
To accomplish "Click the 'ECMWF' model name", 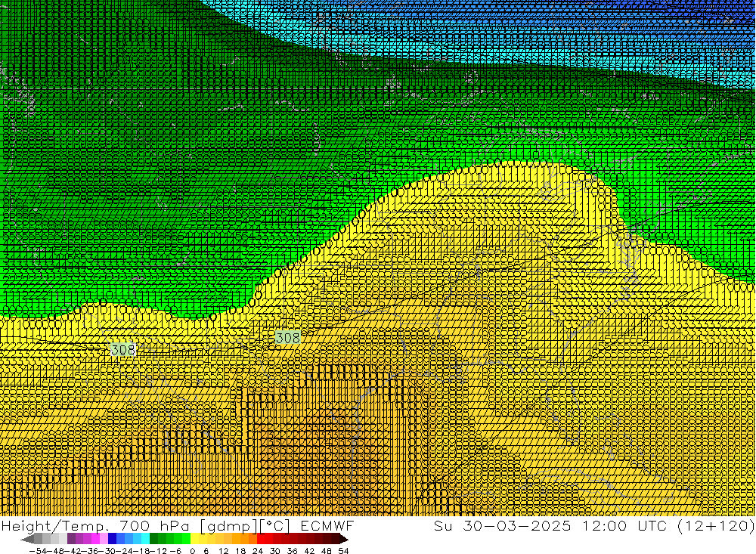I will [327, 525].
